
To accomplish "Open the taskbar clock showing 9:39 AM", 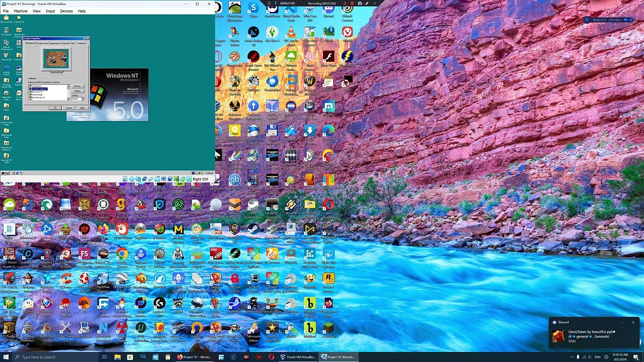I will tap(620, 357).
